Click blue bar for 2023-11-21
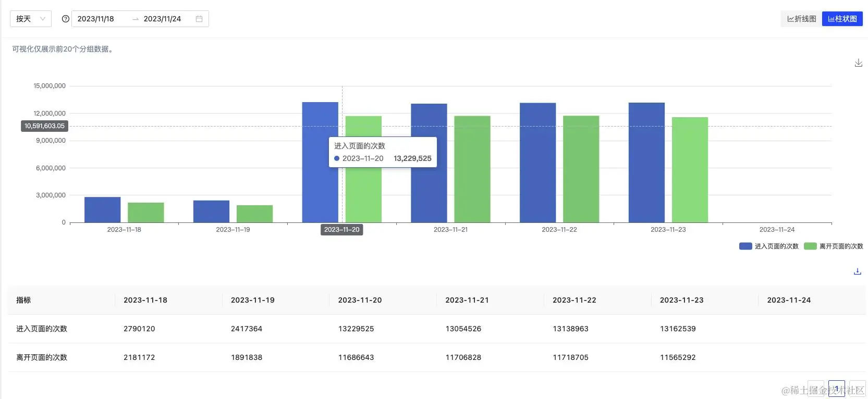This screenshot has width=868, height=399. tap(429, 163)
